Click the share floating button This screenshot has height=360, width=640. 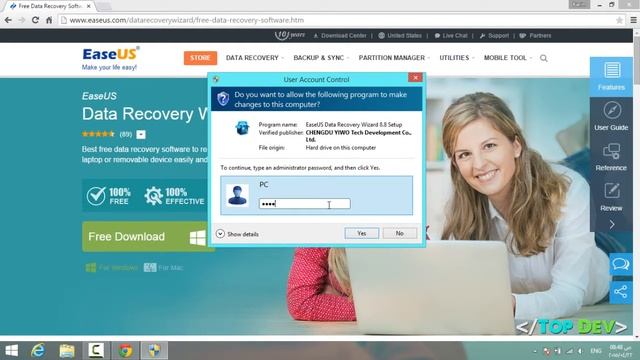[x=621, y=292]
